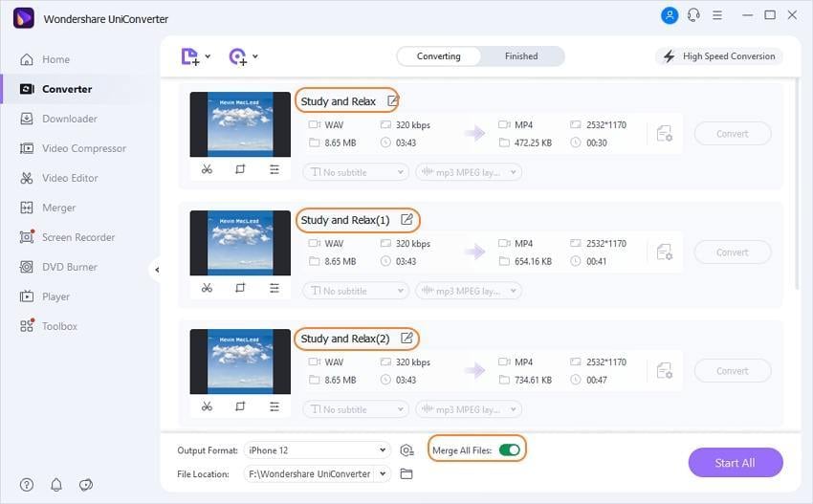Rename Study and Relax(1) with edit icon
Image resolution: width=813 pixels, height=504 pixels.
pos(406,219)
